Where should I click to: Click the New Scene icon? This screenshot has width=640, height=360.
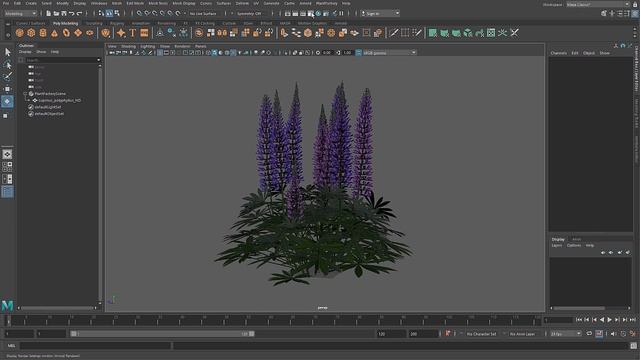pyautogui.click(x=48, y=13)
